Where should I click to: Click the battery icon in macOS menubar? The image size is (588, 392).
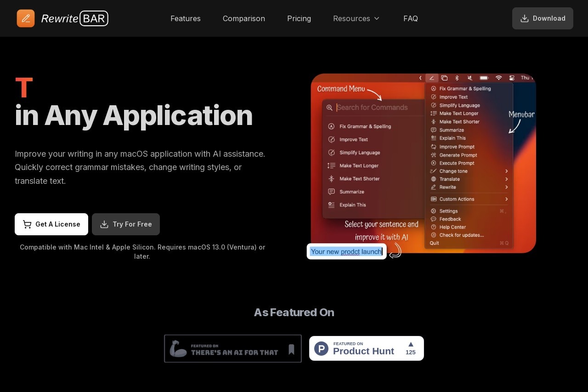(x=484, y=78)
